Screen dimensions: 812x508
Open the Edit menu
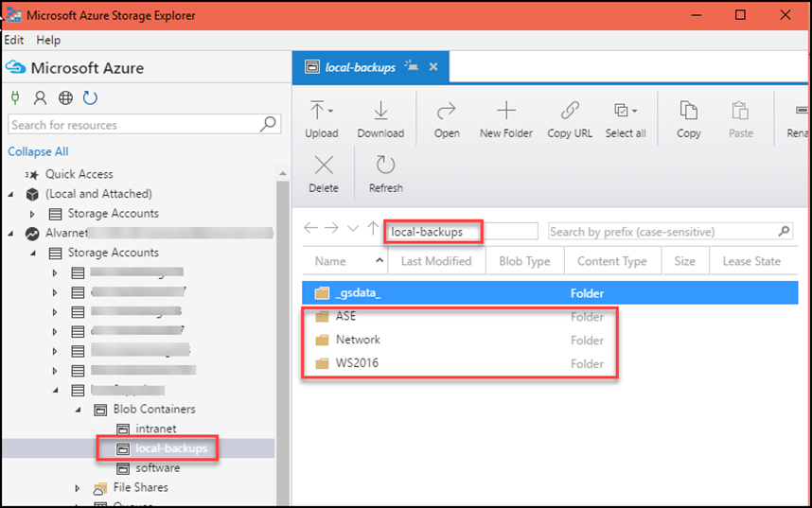(x=14, y=40)
